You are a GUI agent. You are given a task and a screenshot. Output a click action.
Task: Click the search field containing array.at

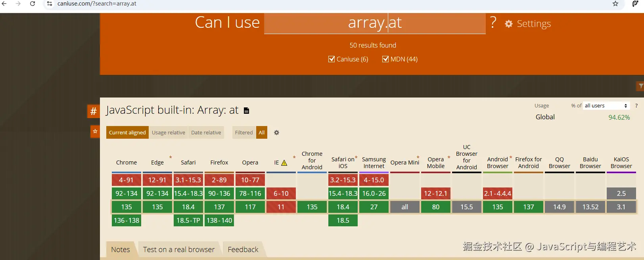[x=375, y=23]
